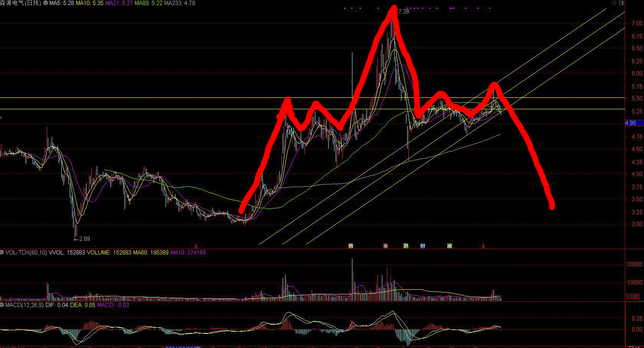Click the 7.28 high price annotation
This screenshot has width=644, height=348.
pyautogui.click(x=404, y=11)
